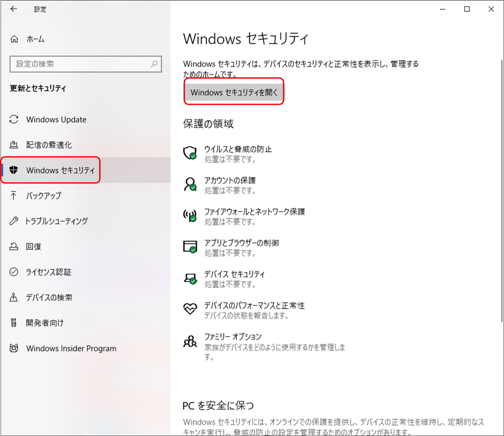
Task: Open アプリとブラウザーの制御 link
Action: (242, 243)
